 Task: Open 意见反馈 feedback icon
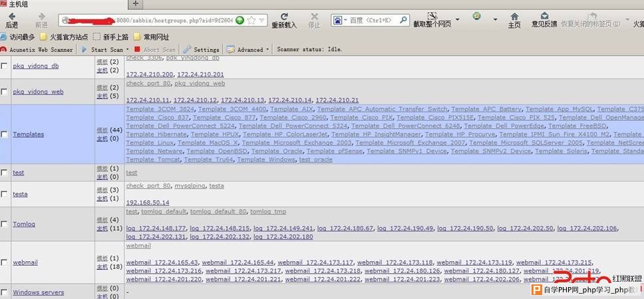coord(544,16)
